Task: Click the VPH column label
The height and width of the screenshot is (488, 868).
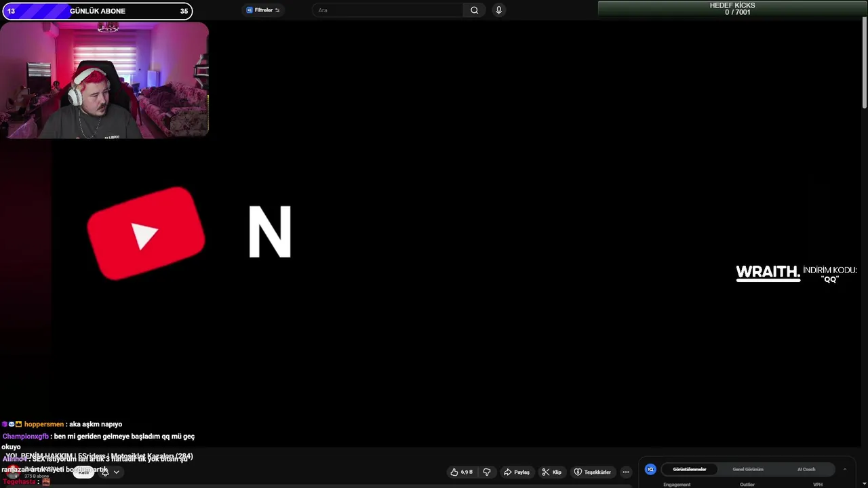Action: (818, 485)
